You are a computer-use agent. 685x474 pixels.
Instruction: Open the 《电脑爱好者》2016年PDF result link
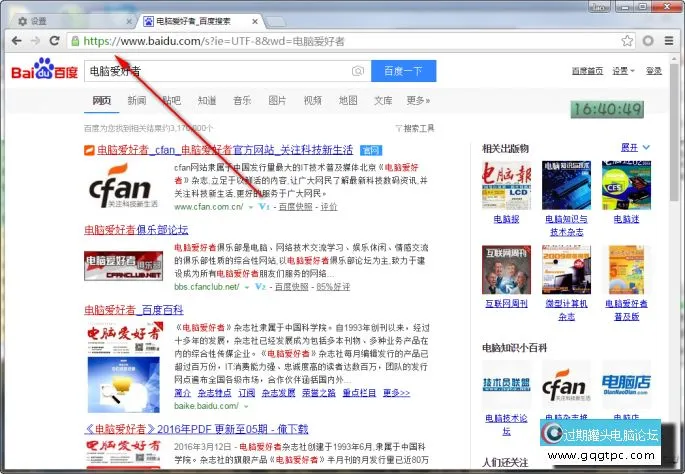coord(196,429)
